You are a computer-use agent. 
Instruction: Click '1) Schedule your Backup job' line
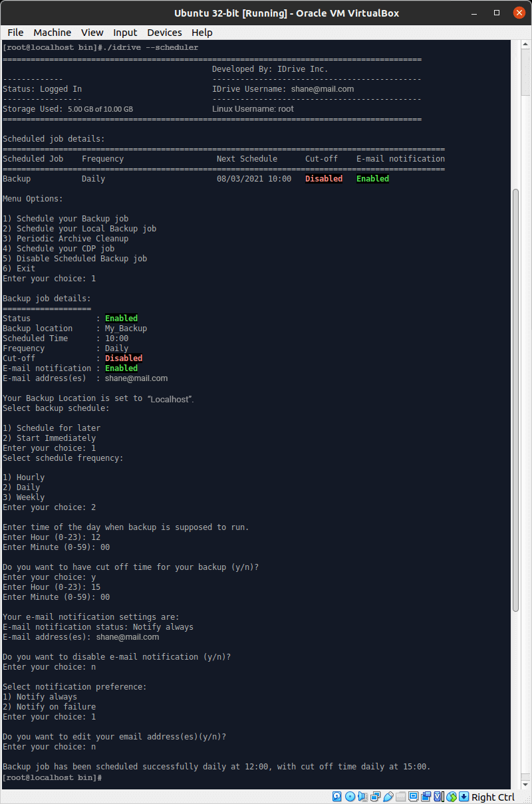point(66,219)
